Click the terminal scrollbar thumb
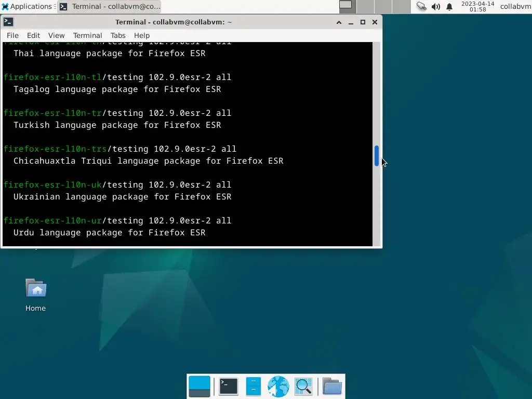 point(377,156)
